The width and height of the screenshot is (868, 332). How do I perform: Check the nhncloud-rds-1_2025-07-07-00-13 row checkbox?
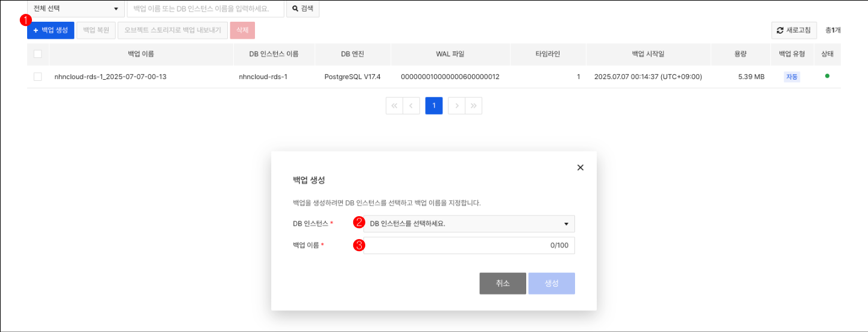(38, 77)
